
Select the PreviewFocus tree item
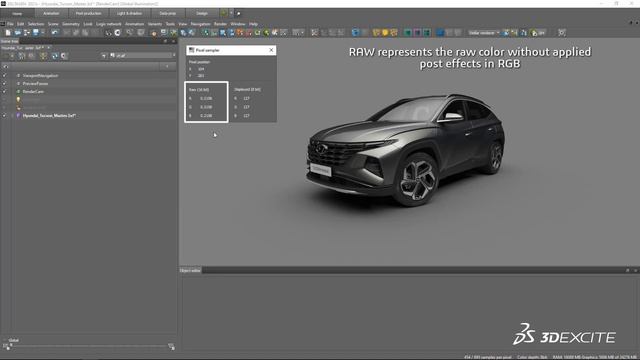click(x=36, y=83)
